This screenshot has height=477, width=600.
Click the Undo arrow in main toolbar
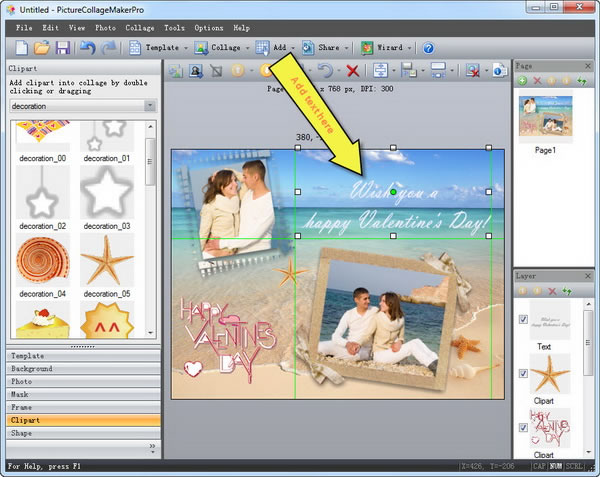click(x=87, y=47)
